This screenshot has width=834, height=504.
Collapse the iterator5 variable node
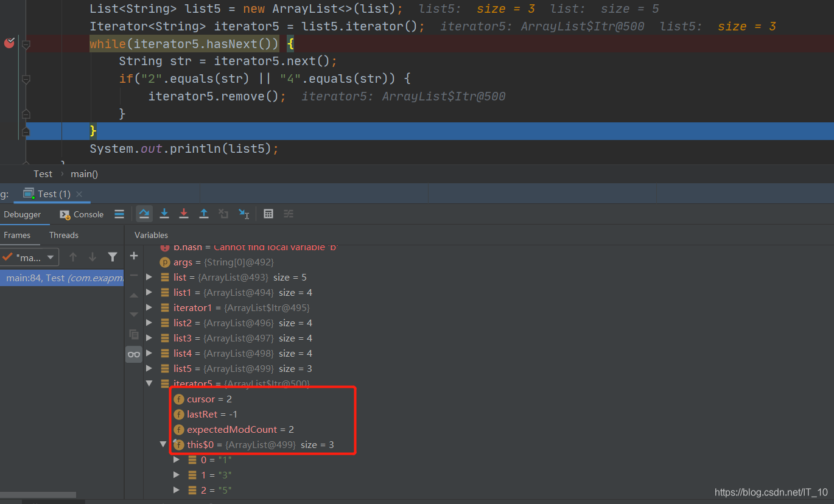click(150, 383)
